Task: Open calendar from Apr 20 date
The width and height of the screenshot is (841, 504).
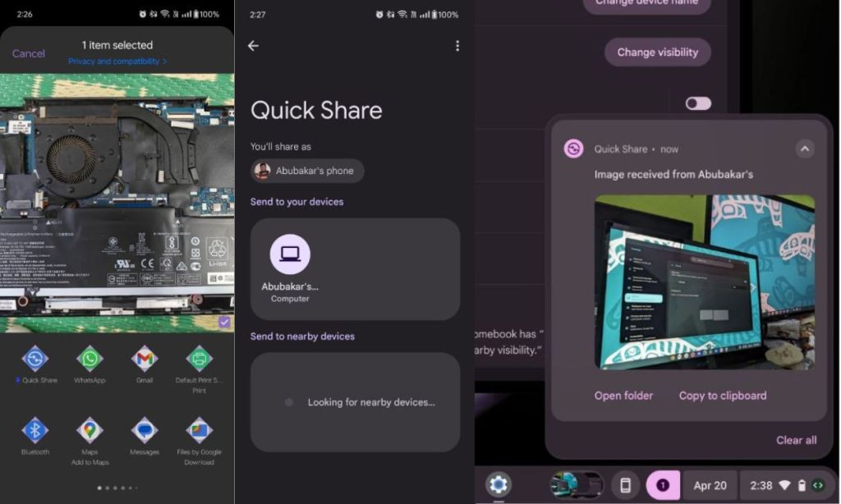Action: (710, 486)
